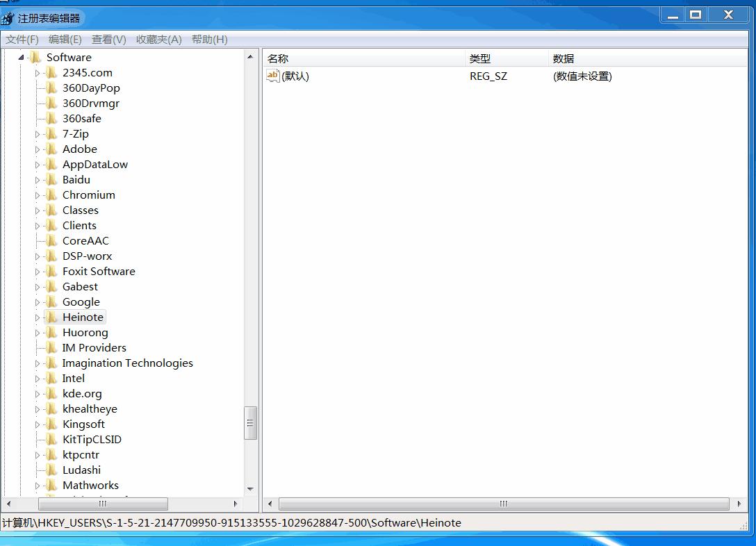This screenshot has width=756, height=546.
Task: Click the 360Drvmgr folder icon
Action: coord(51,103)
